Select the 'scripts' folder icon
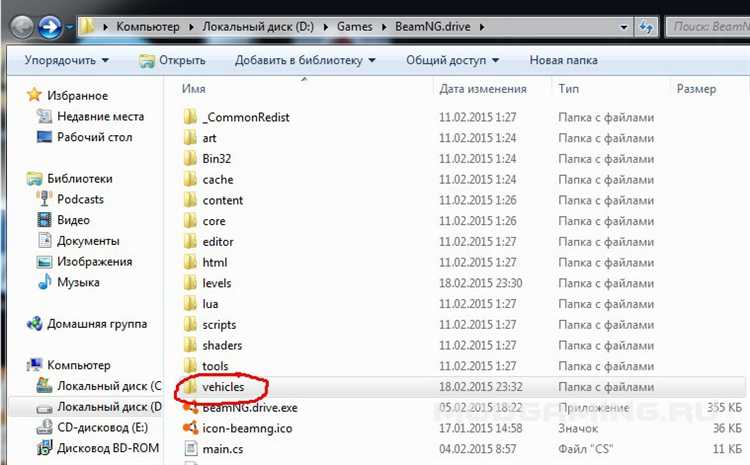The height and width of the screenshot is (465, 750). 190,324
